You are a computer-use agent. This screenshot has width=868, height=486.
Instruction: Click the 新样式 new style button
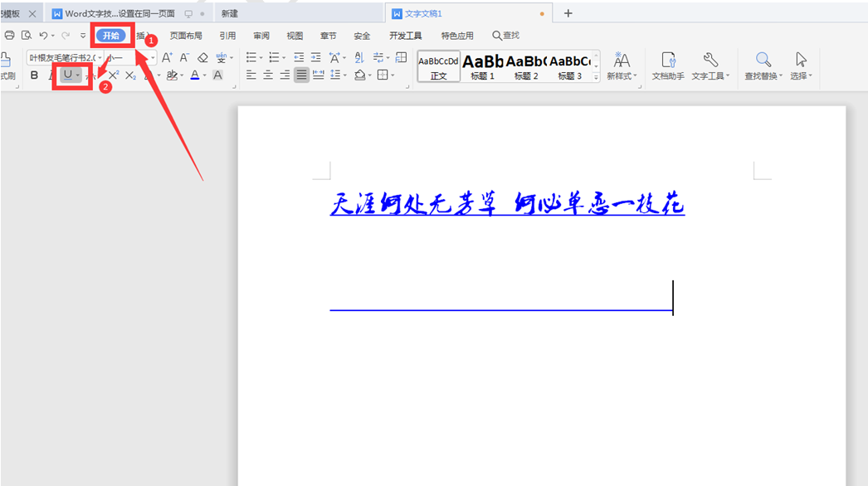coord(621,66)
